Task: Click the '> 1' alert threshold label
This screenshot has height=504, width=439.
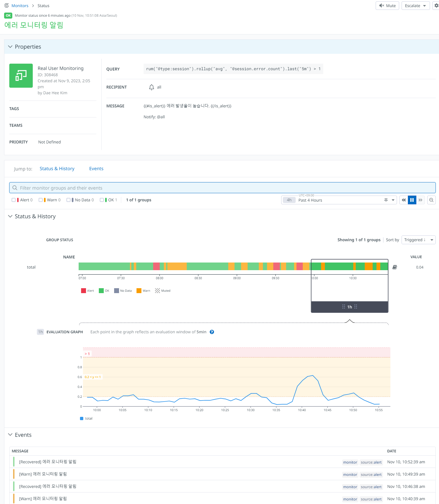Action: [x=87, y=354]
